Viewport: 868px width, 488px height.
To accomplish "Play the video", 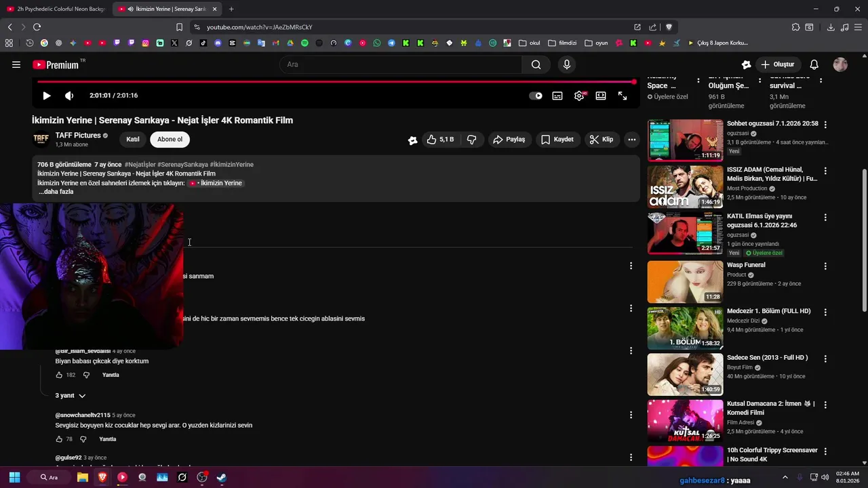I will tap(46, 96).
